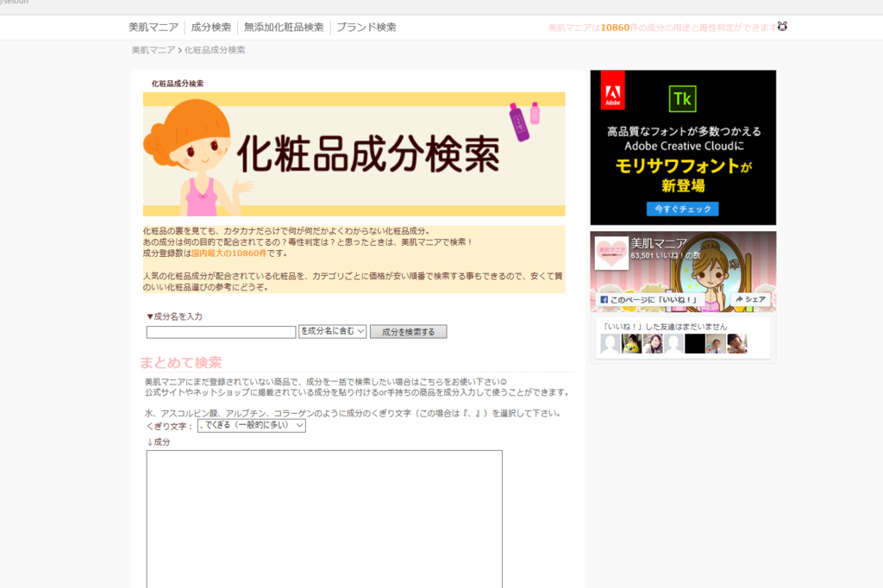This screenshot has width=883, height=588.
Task: Select 無添加化粧品検索 from the top menu
Action: pyautogui.click(x=284, y=28)
